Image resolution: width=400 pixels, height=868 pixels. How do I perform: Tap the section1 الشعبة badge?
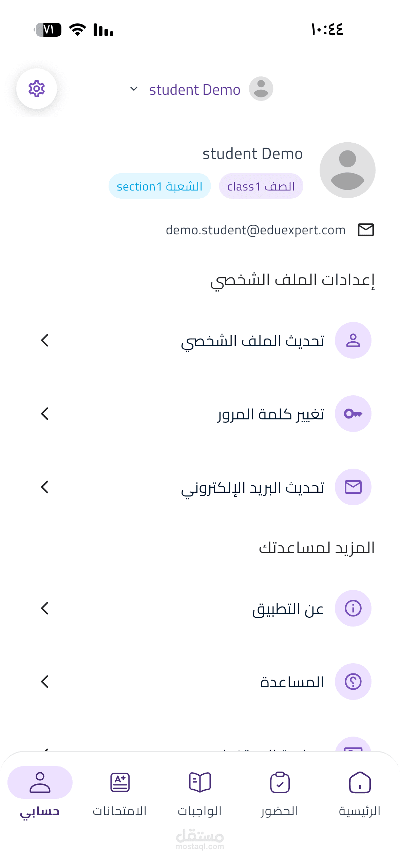click(159, 186)
